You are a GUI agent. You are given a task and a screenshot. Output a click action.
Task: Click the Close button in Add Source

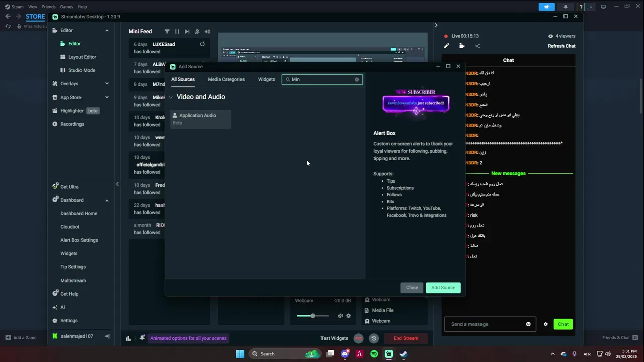pyautogui.click(x=412, y=288)
